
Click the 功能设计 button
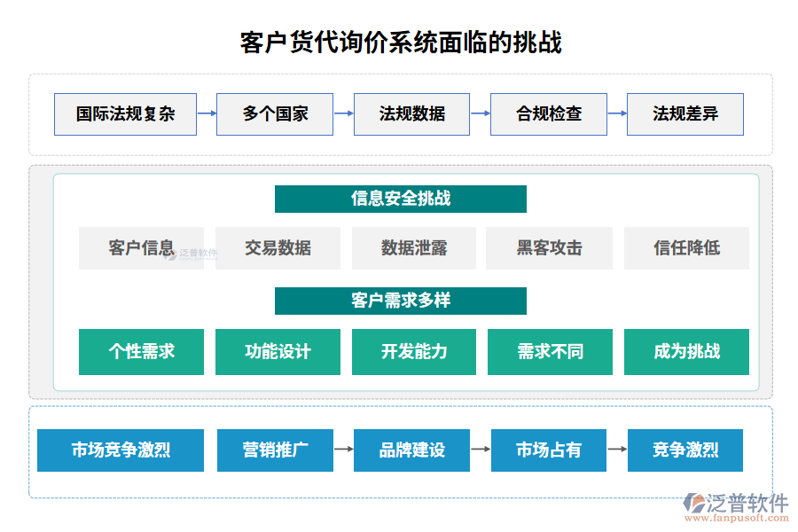[x=277, y=352]
